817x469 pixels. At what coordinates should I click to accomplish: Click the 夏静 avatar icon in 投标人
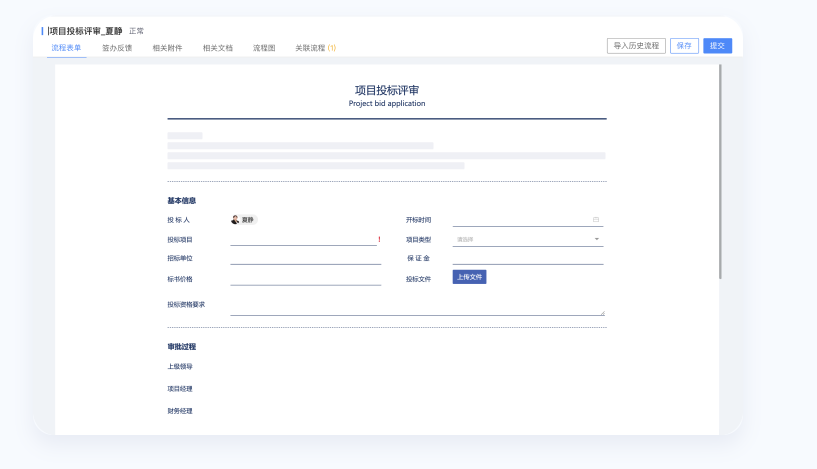pos(235,219)
